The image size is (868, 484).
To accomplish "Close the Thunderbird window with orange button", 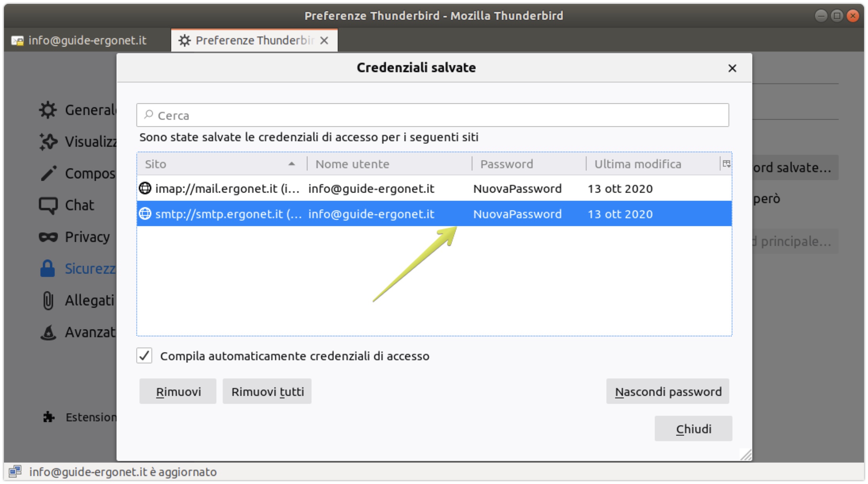I will 853,16.
